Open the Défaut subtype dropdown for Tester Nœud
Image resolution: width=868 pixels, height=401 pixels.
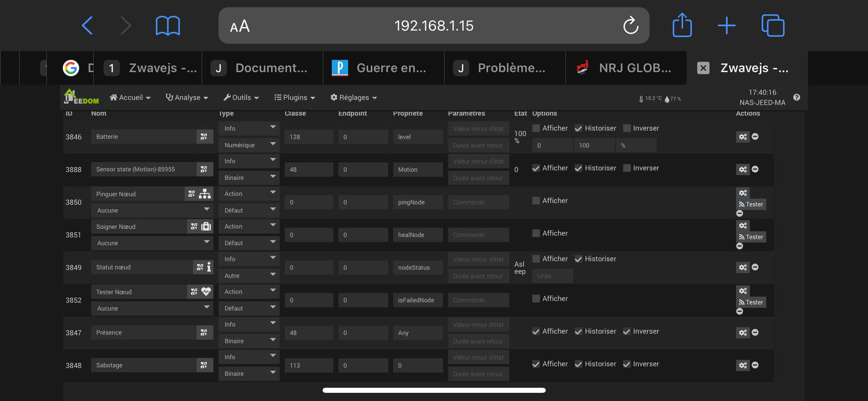[249, 308]
